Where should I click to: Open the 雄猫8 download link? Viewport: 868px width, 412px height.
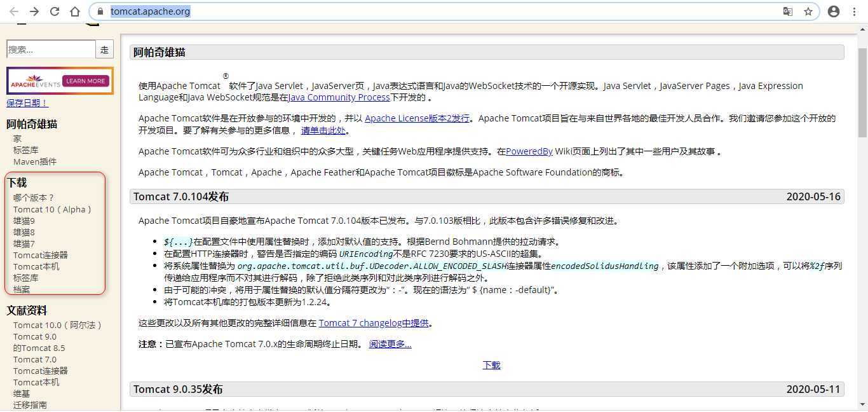(x=24, y=232)
